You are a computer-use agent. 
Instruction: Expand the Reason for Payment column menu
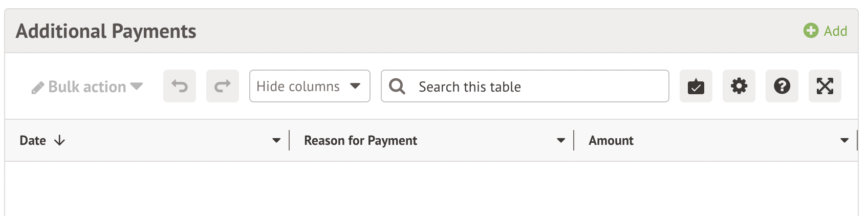pos(561,140)
